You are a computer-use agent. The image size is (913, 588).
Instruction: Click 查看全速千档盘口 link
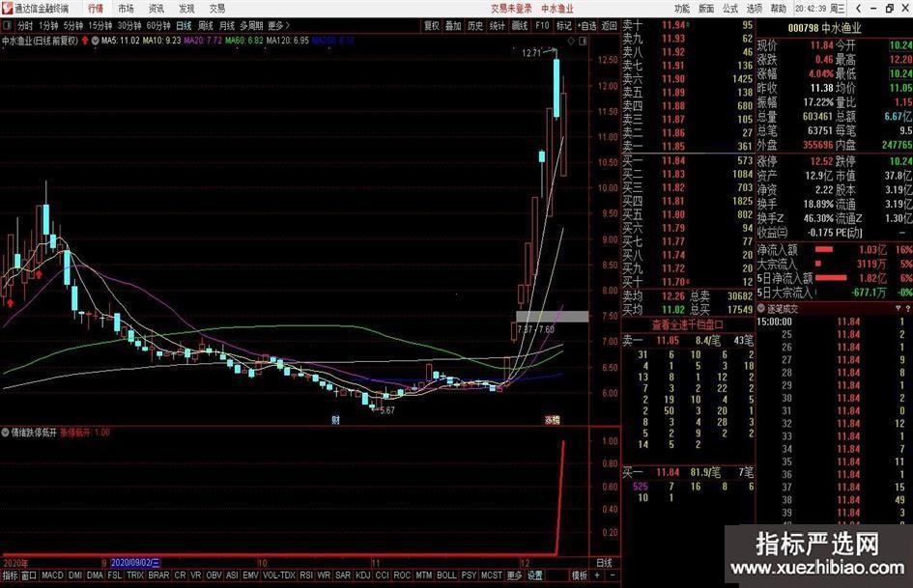687,324
